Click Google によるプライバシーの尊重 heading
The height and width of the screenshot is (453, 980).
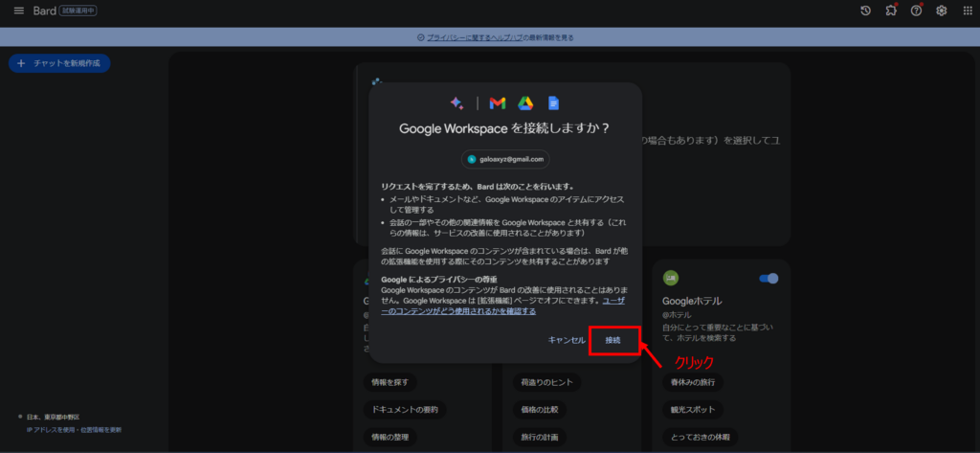click(x=438, y=279)
